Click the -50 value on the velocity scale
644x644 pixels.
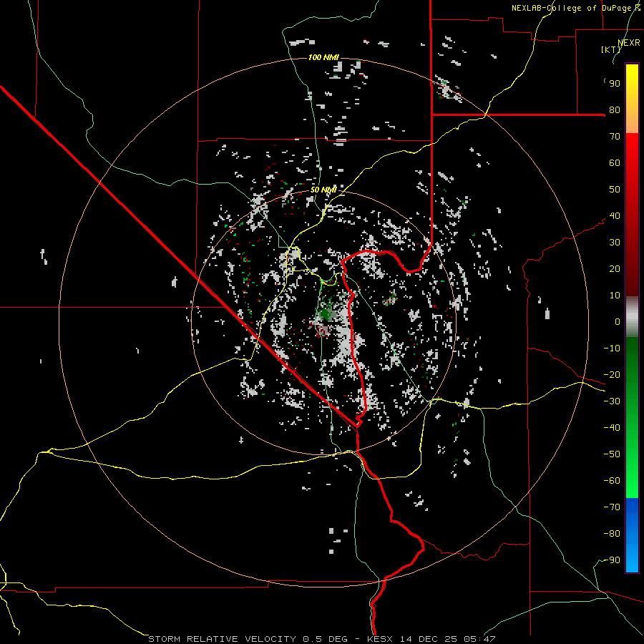pos(612,454)
